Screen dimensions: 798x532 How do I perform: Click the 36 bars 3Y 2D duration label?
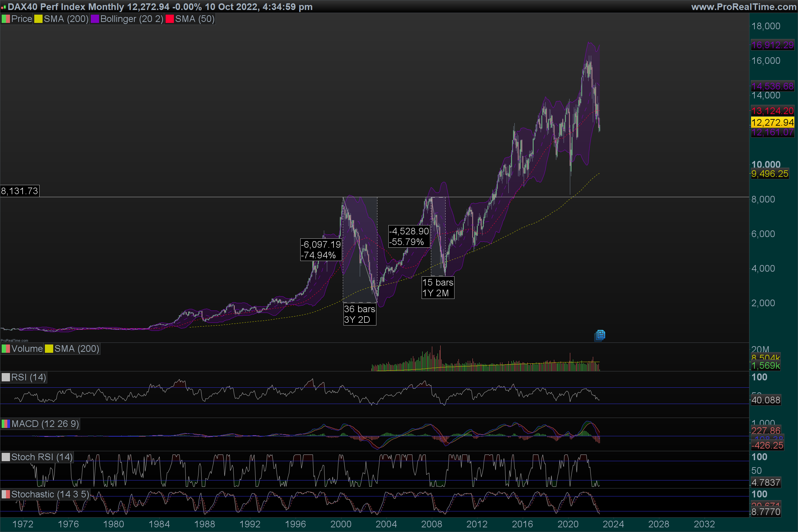coord(360,314)
